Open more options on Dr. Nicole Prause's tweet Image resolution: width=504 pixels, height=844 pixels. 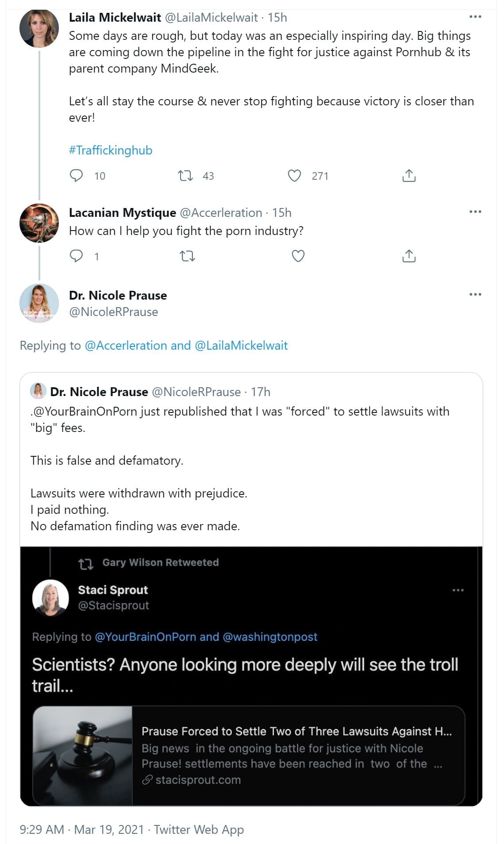point(475,294)
